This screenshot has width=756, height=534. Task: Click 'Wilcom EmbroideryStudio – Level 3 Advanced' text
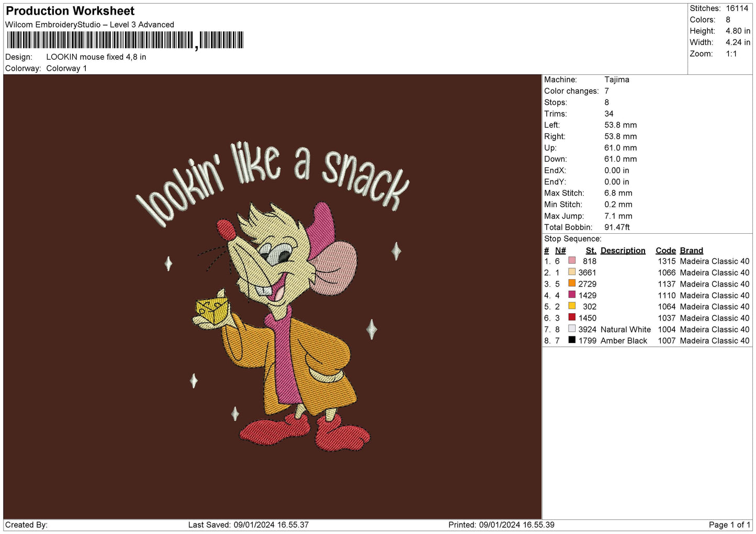click(x=89, y=25)
